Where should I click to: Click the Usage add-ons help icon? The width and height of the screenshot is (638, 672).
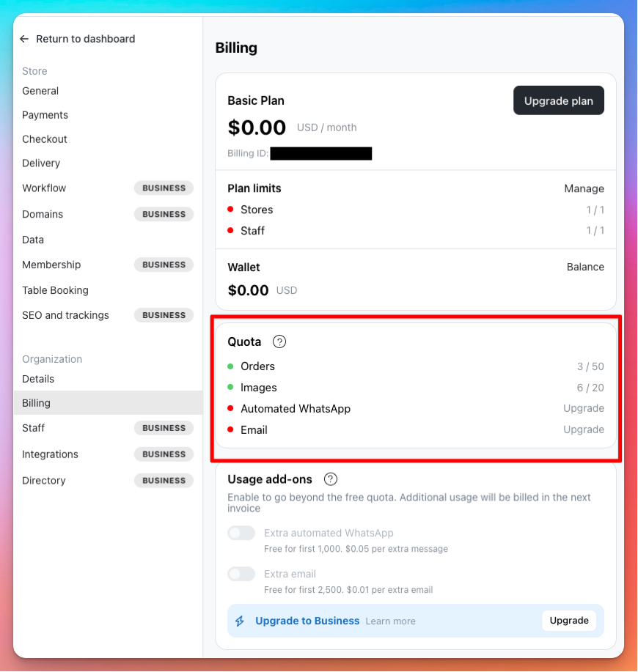pyautogui.click(x=331, y=479)
